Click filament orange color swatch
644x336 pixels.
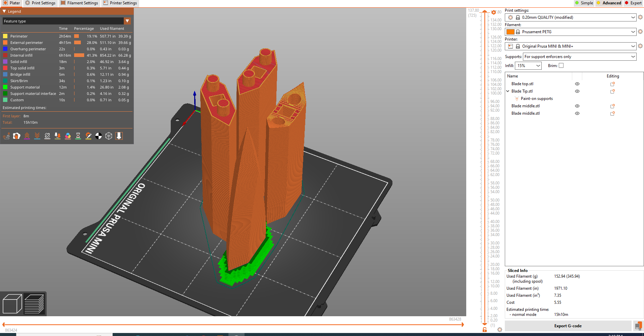(x=511, y=32)
